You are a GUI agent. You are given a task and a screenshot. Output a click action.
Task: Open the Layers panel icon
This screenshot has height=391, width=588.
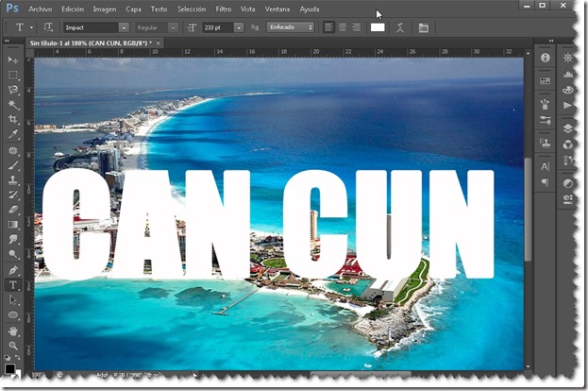click(568, 128)
